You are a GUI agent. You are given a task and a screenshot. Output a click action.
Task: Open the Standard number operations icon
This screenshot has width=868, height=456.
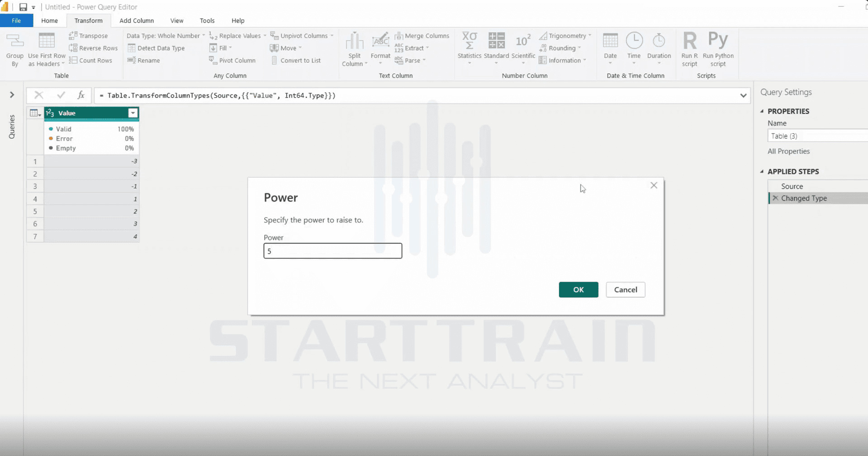(x=496, y=40)
